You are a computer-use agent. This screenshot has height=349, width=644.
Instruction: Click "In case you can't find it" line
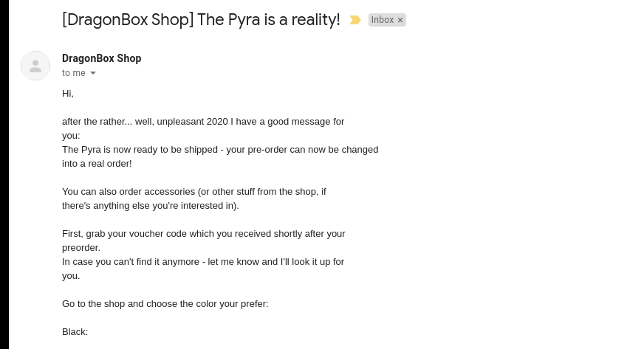(x=203, y=262)
